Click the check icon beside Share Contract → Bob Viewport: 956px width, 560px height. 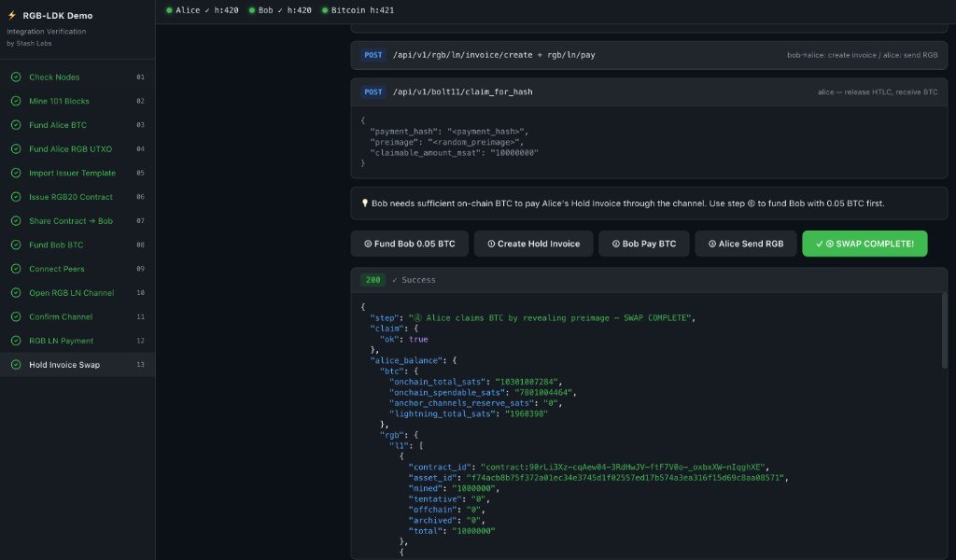[16, 220]
